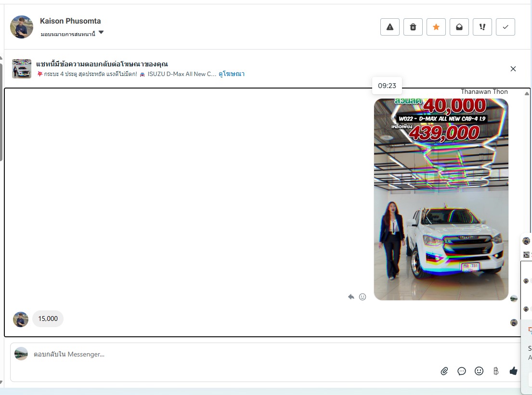The image size is (532, 395).
Task: Click the sender avatar beside 15,000
Action: 21,319
